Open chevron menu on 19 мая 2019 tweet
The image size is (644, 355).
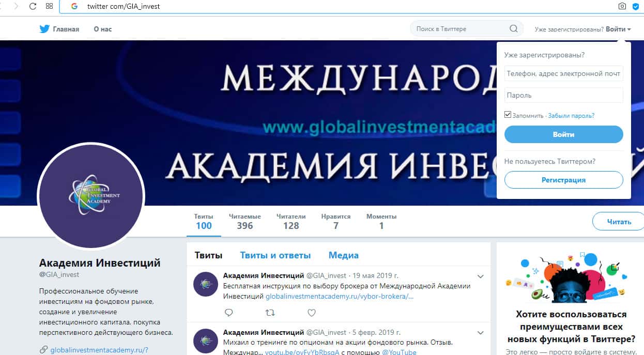[480, 276]
